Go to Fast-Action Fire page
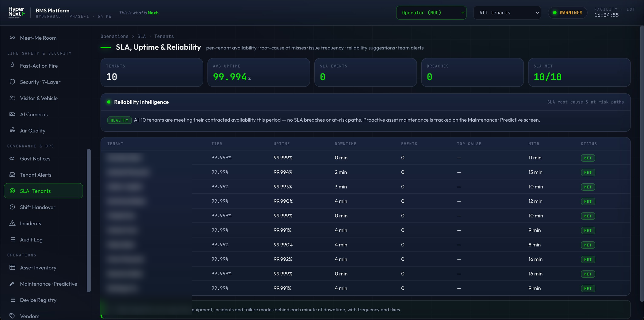The width and height of the screenshot is (644, 320). 43,66
